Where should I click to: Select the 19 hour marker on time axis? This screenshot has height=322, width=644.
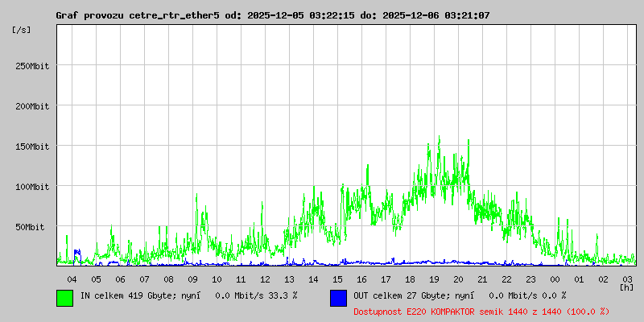(x=434, y=279)
